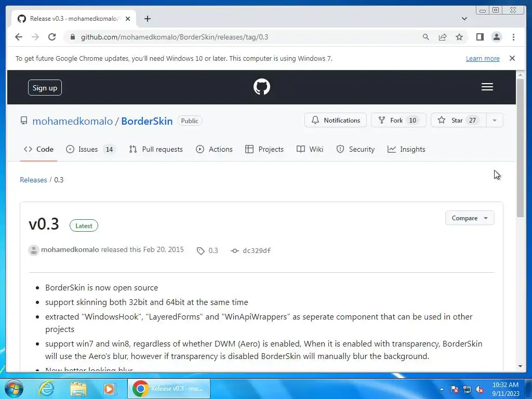
Task: Open a new tab with plus icon
Action: [147, 19]
